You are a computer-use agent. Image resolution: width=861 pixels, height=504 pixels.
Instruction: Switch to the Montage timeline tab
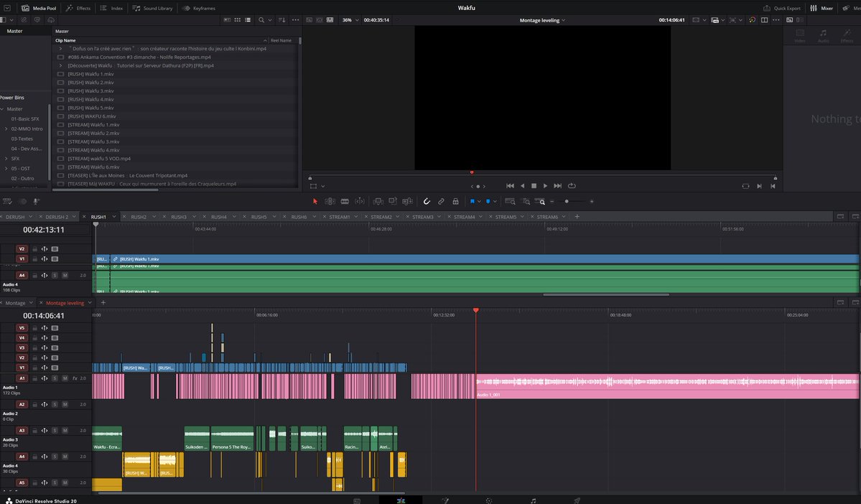pyautogui.click(x=15, y=303)
